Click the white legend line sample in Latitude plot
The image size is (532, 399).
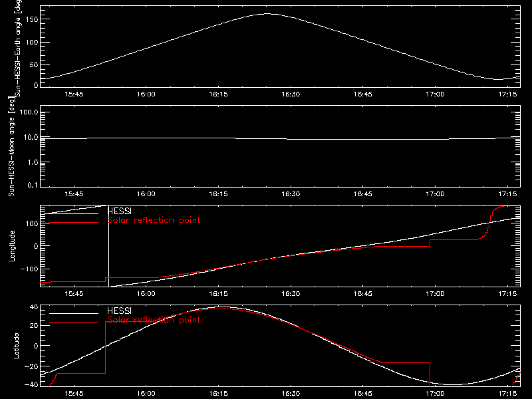[x=74, y=313]
